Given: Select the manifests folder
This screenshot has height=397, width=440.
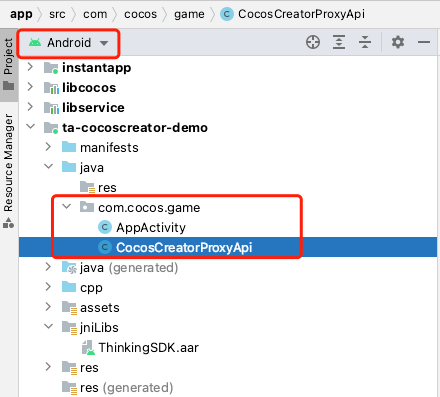Looking at the screenshot, I should click(x=228, y=147).
